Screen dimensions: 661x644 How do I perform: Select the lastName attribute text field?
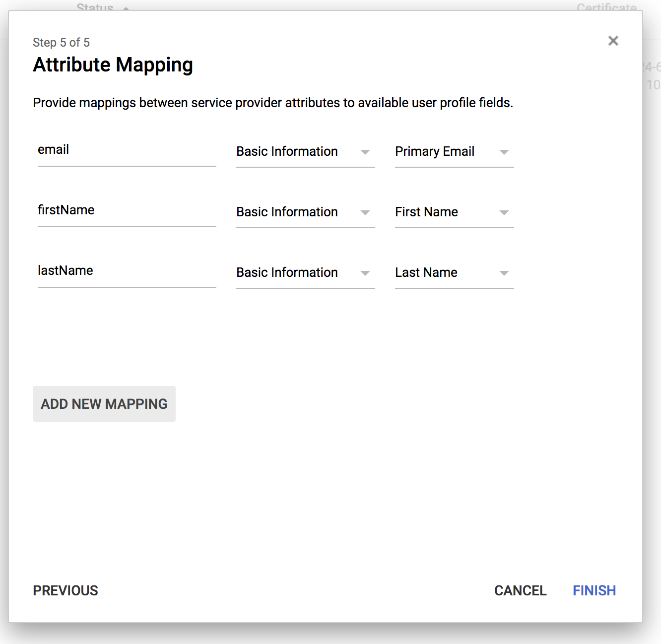[x=127, y=271]
